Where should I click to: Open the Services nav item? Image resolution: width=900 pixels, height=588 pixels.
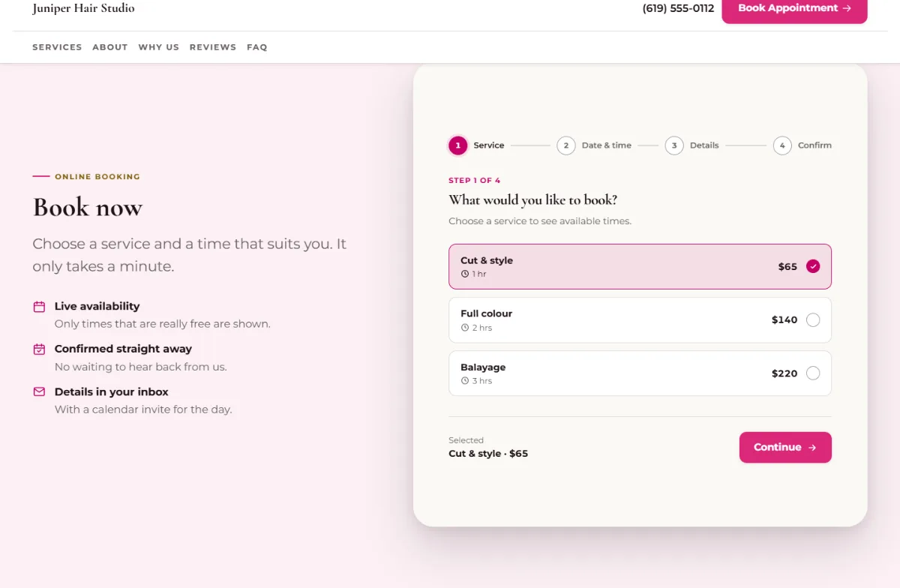pos(57,47)
